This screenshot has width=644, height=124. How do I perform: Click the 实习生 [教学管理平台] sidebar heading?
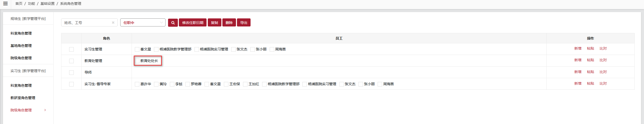coord(28,71)
